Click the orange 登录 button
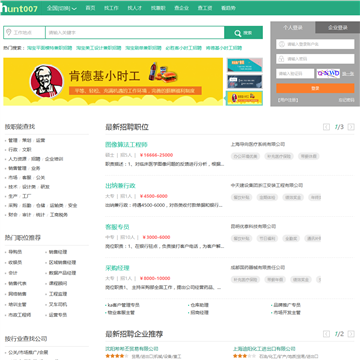 point(315,88)
